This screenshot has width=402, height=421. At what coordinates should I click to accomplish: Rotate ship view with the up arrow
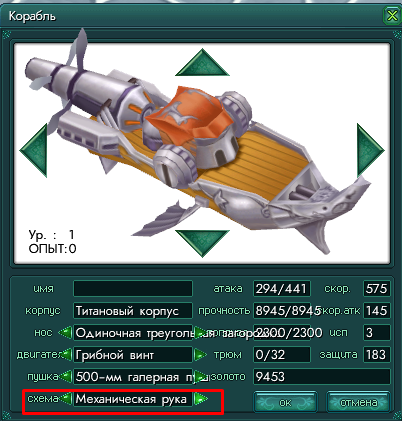[202, 63]
